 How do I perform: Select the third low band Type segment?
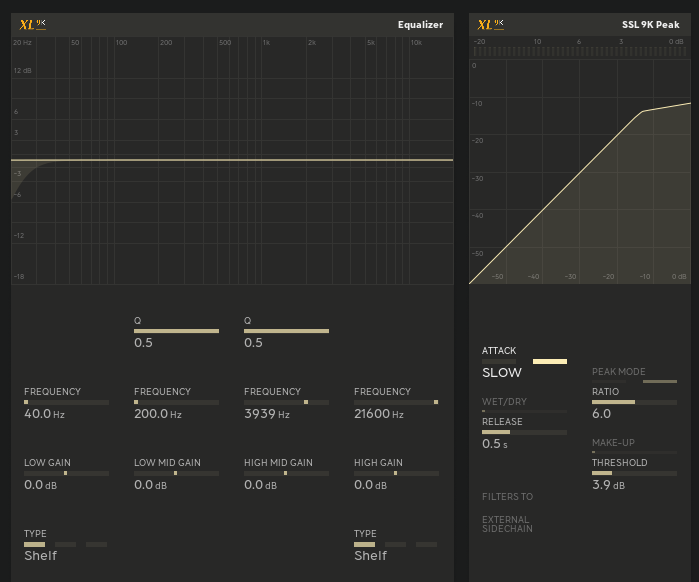(96, 545)
